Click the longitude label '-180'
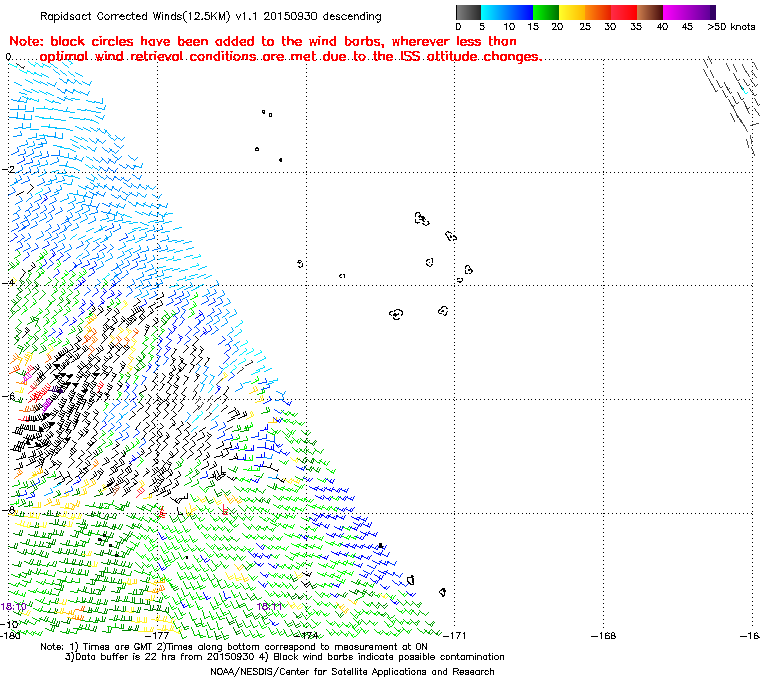This screenshot has width=760, height=688. [x=11, y=635]
